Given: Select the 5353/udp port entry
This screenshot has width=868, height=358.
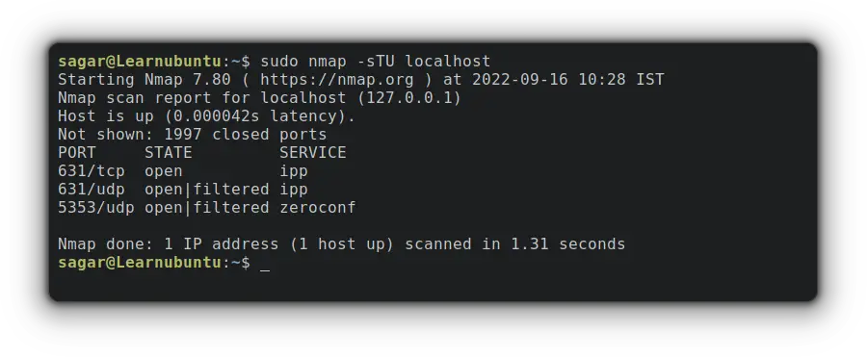Looking at the screenshot, I should (x=96, y=208).
